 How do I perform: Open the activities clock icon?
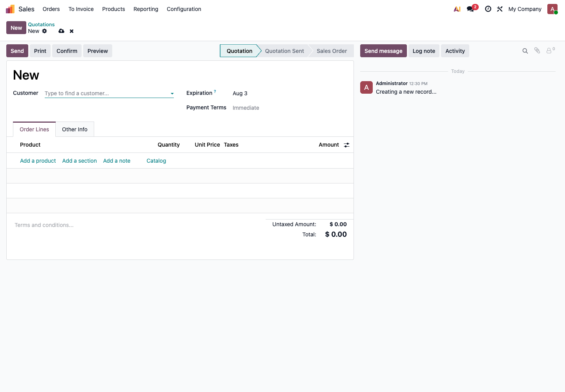(x=488, y=9)
